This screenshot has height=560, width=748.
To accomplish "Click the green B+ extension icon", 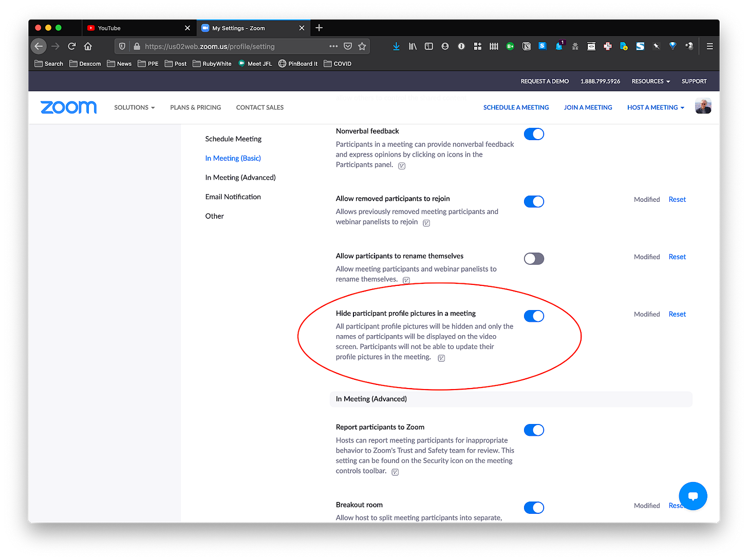I will 510,46.
